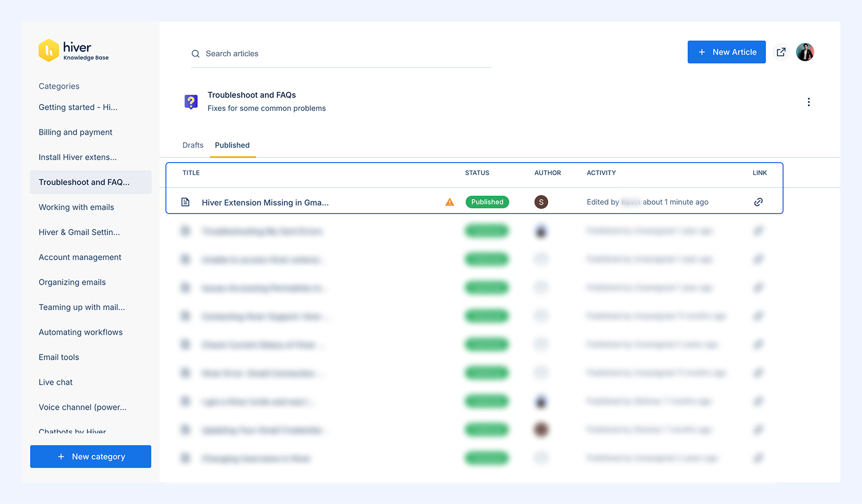Open the Teaming up with mail category
The image size is (862, 504).
(82, 307)
